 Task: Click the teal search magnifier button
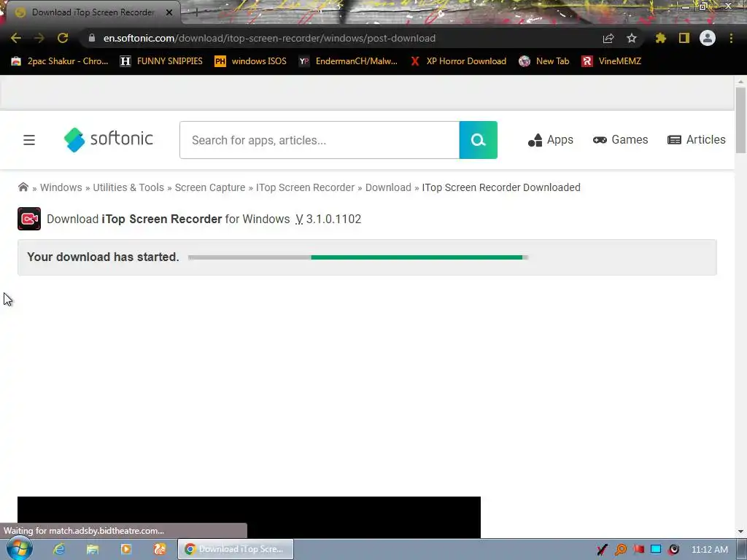pos(479,140)
